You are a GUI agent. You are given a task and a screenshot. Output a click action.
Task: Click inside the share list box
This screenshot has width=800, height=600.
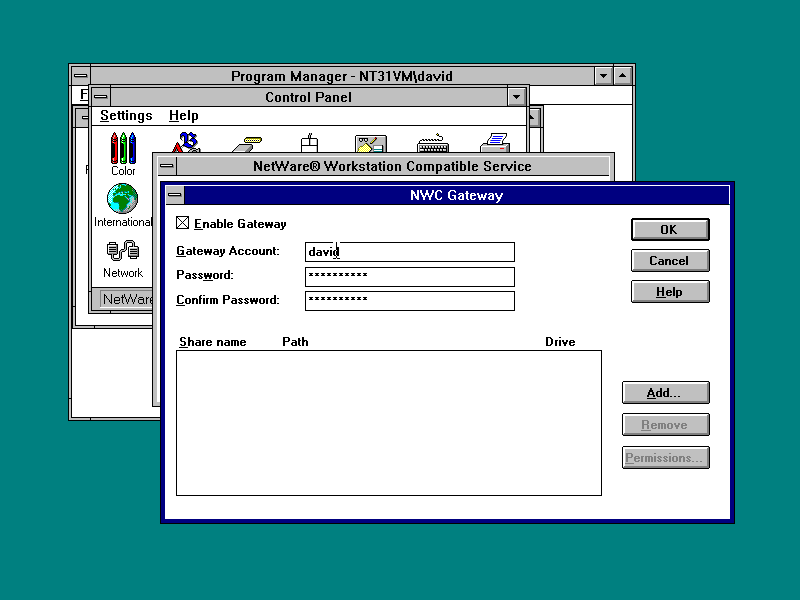pos(389,423)
